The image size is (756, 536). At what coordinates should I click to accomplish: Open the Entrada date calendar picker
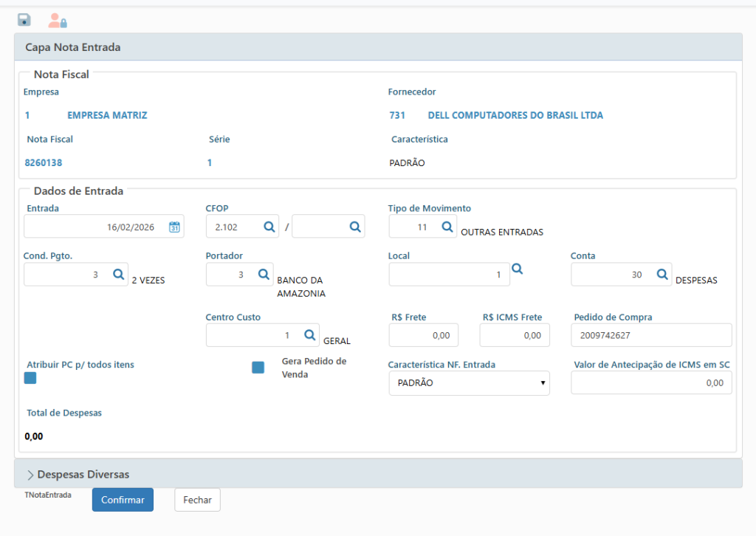[x=174, y=227]
